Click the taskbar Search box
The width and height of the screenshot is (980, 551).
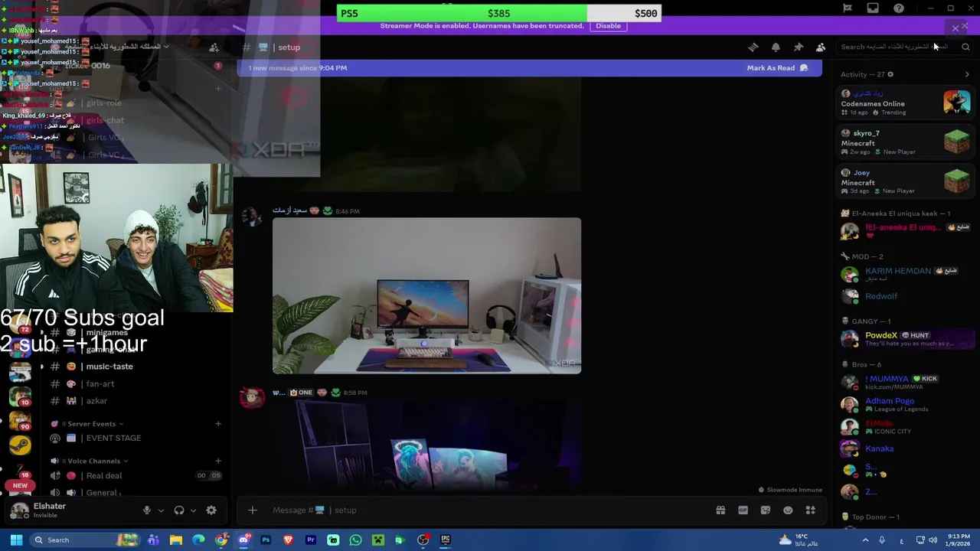click(x=84, y=540)
